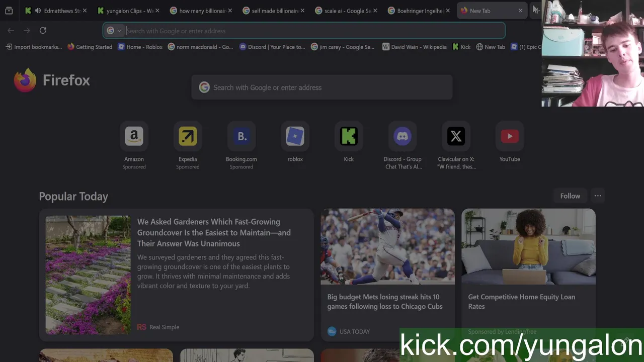Image resolution: width=644 pixels, height=362 pixels.
Task: Open the Clavicular on X shortcut tile
Action: click(456, 136)
